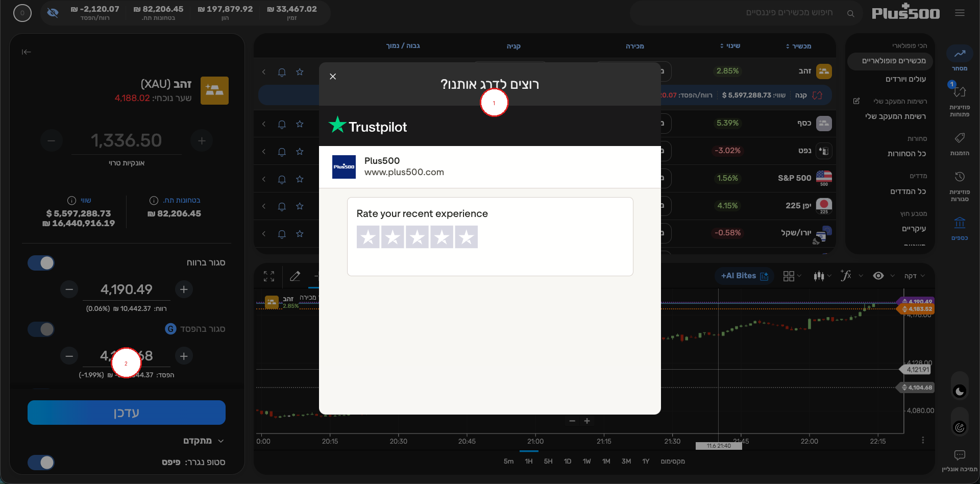
Task: Zoom in chart plus button
Action: (587, 421)
